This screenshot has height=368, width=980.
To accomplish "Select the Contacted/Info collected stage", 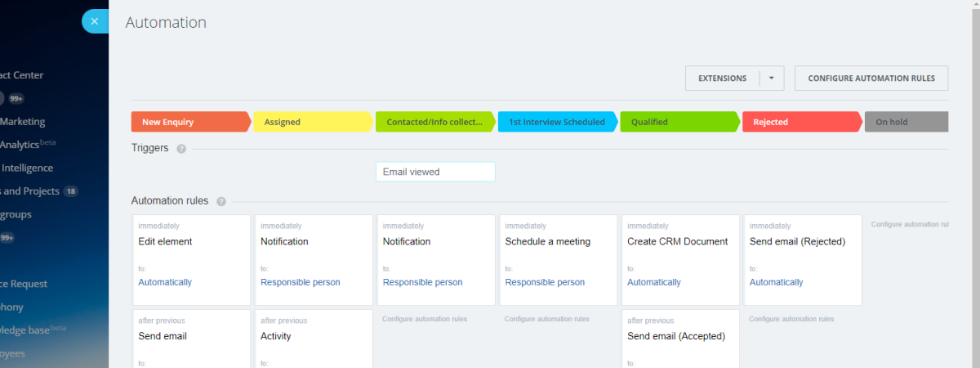I will 434,122.
